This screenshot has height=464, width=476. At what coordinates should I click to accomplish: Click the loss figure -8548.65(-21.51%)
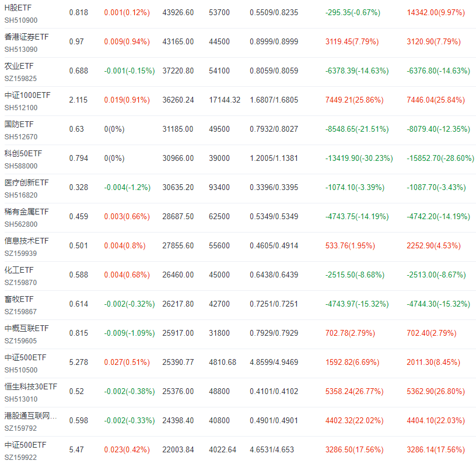tap(357, 129)
